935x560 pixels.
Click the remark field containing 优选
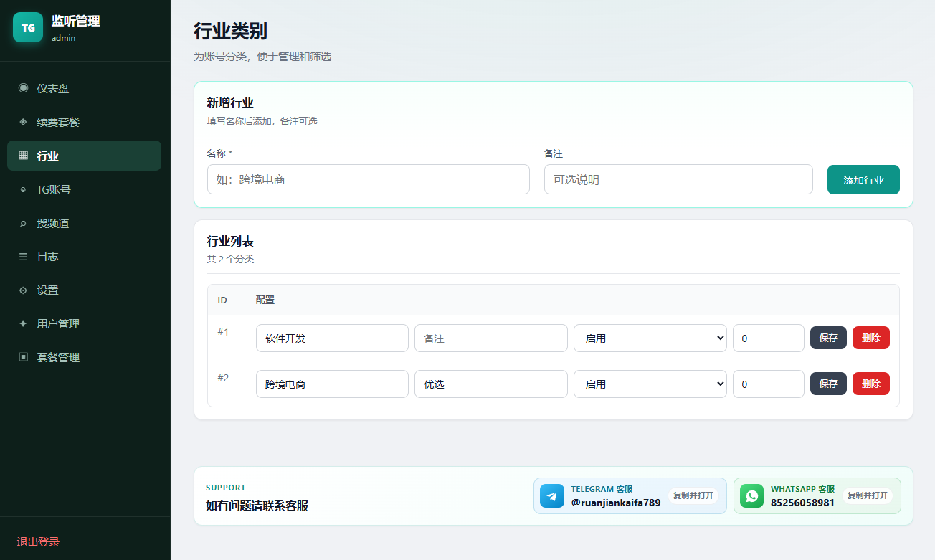pos(491,384)
